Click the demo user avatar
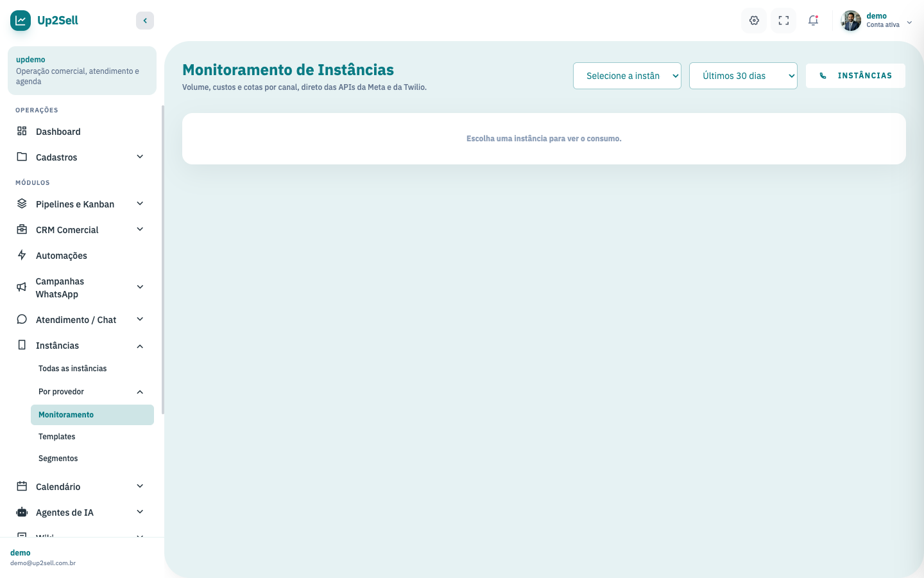 pos(851,21)
